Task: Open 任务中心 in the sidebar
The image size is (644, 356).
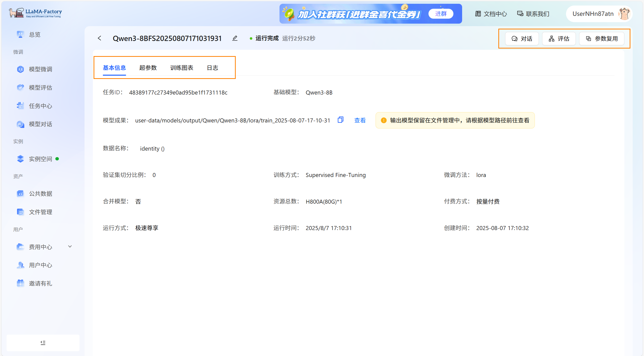Action: click(40, 106)
